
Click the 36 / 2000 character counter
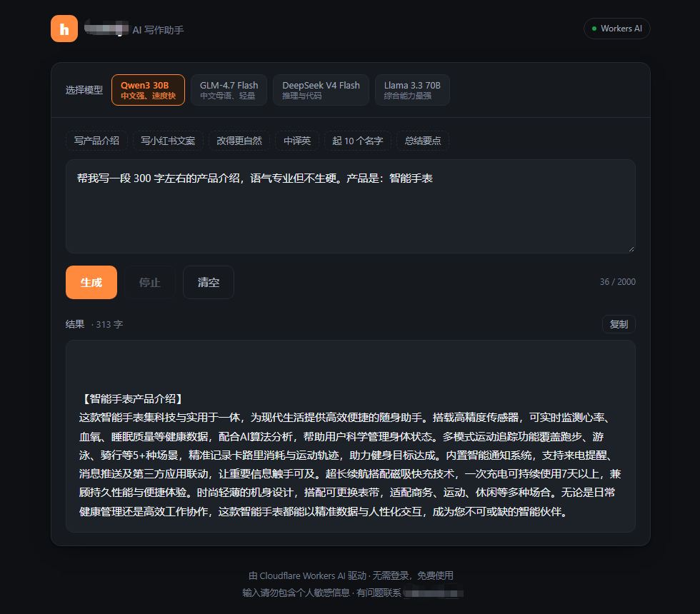(x=617, y=282)
